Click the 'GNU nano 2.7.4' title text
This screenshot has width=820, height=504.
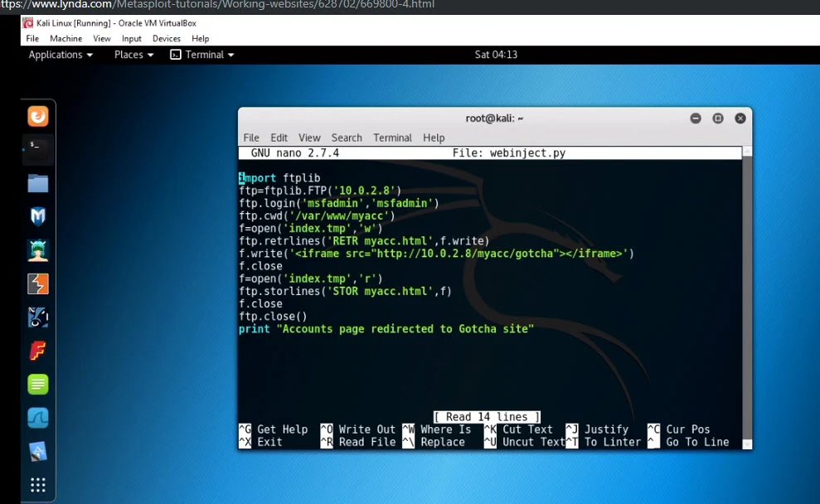pos(295,153)
